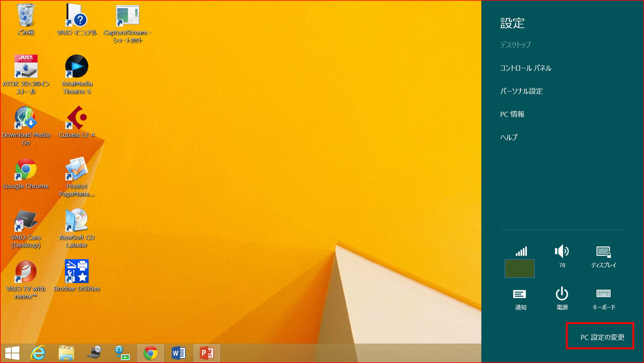This screenshot has height=363, width=644.
Task: Select NewSoft CD Labeler icon
Action: (77, 229)
